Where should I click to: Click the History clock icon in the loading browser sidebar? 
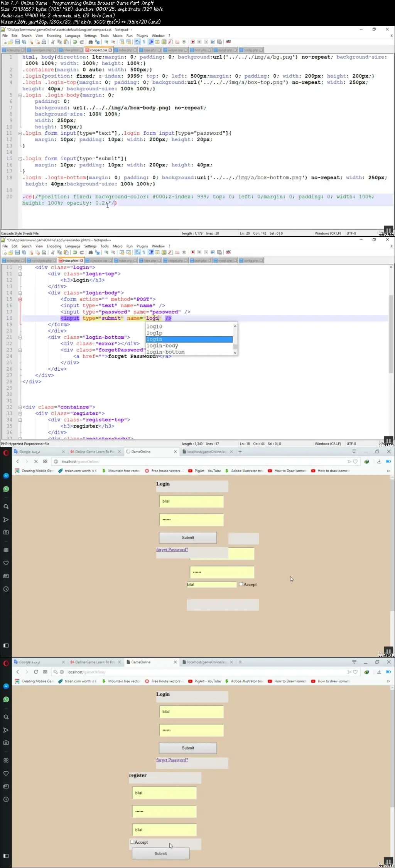(x=6, y=589)
